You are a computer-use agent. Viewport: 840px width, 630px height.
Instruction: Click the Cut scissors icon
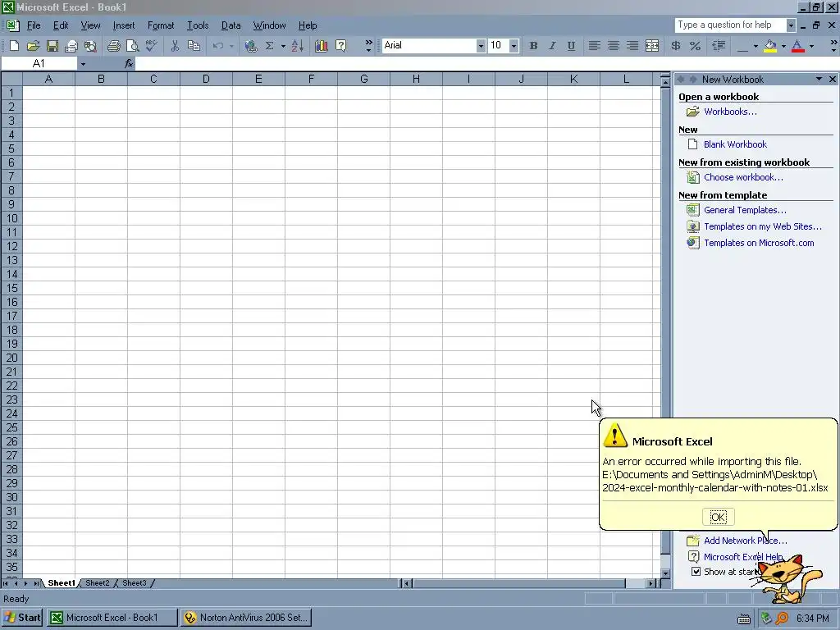pyautogui.click(x=175, y=46)
